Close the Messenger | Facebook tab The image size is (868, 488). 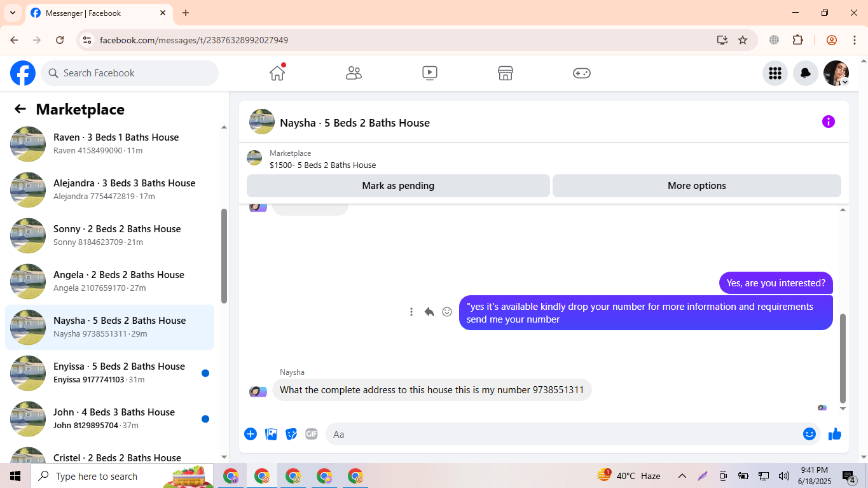coord(163,13)
